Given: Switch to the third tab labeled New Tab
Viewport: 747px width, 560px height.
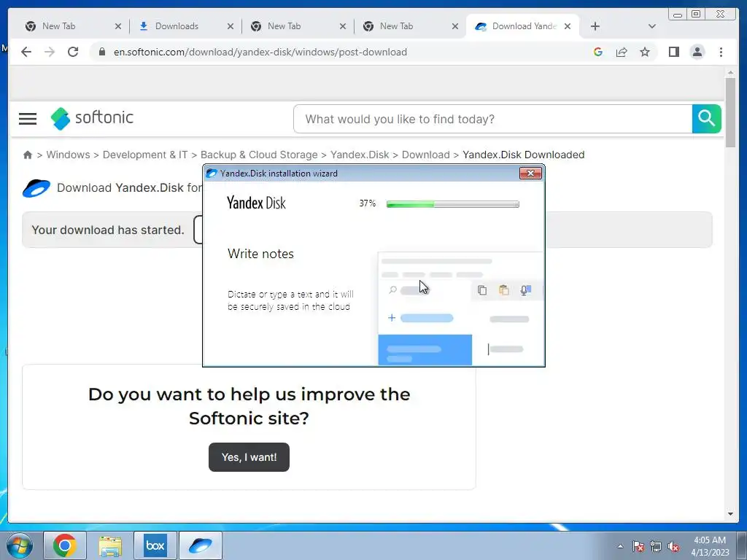Looking at the screenshot, I should point(284,26).
